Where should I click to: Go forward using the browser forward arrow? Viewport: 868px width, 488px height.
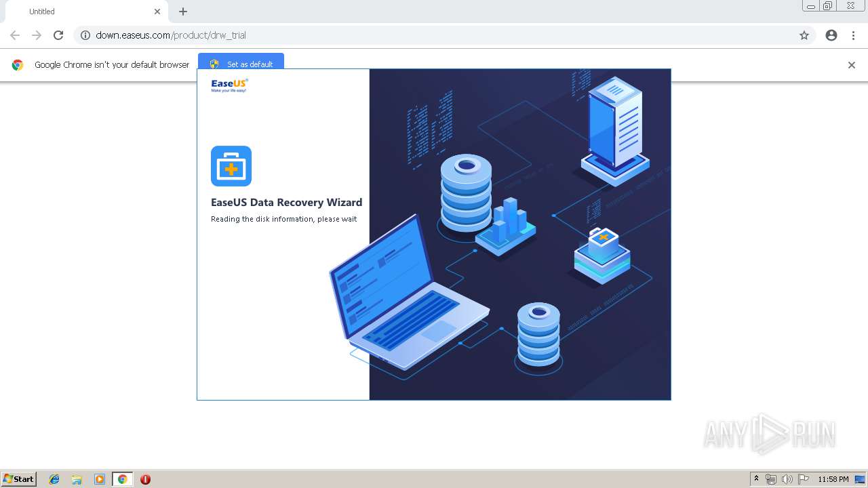tap(37, 35)
